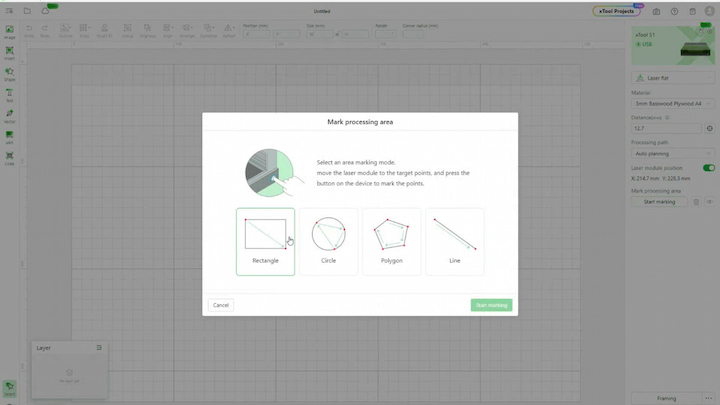Screen dimensions: 720x405
Task: Open the xArt tool in the left sidebar
Action: pyautogui.click(x=10, y=138)
